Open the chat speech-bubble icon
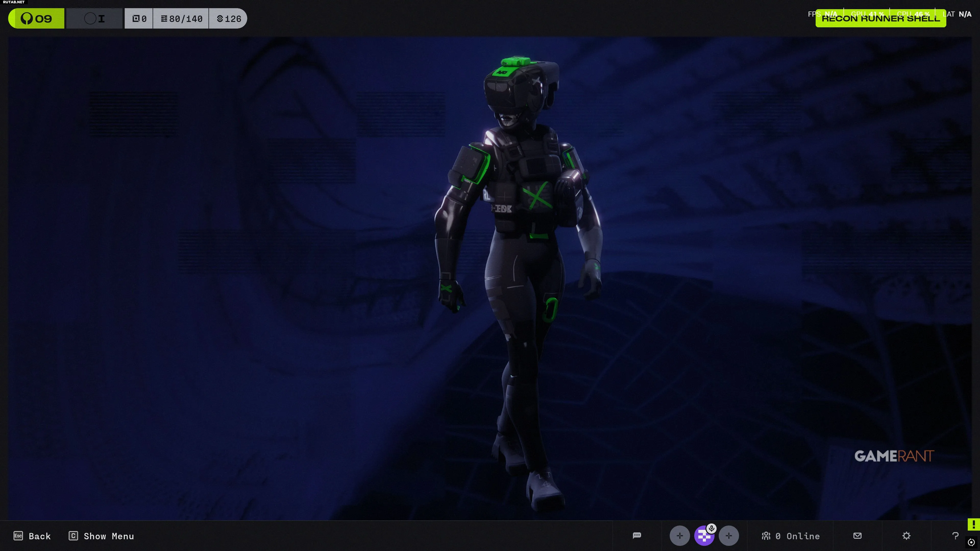Screen dimensions: 980x551 (637, 535)
